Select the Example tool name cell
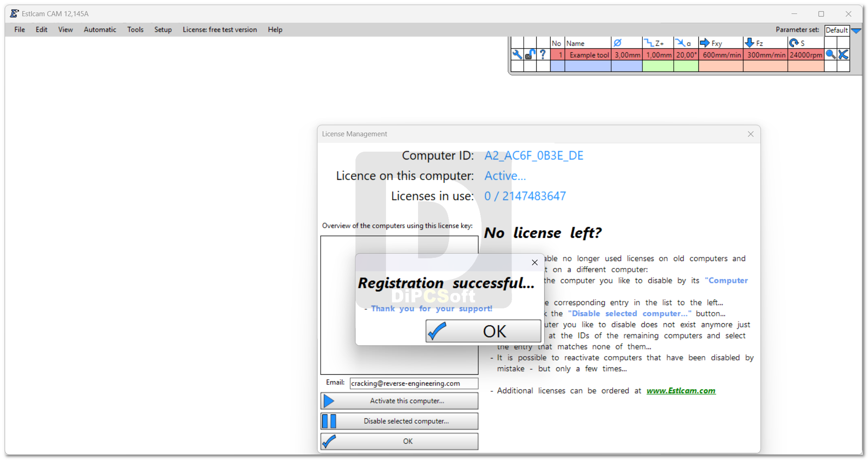Screen dimensions: 868x460 point(588,55)
